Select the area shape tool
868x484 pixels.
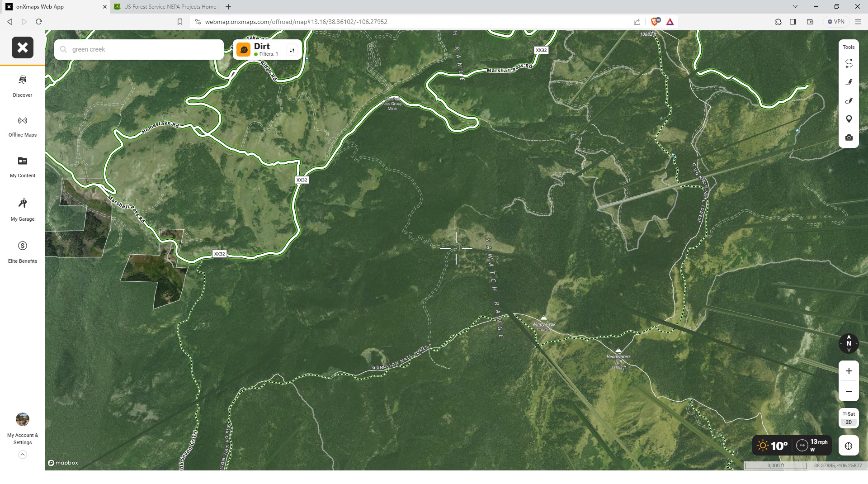coord(849,100)
